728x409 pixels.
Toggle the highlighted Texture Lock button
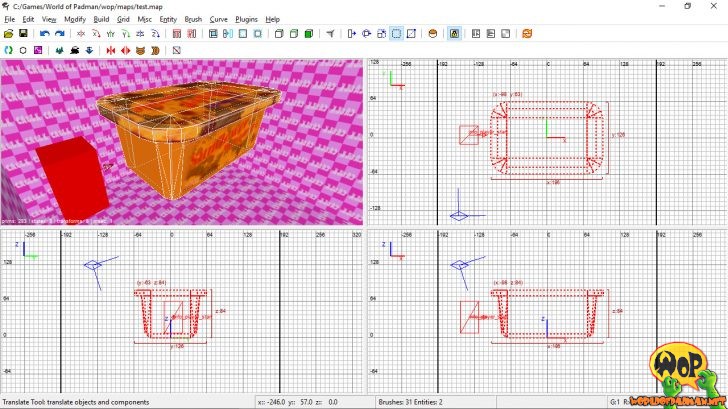(454, 34)
